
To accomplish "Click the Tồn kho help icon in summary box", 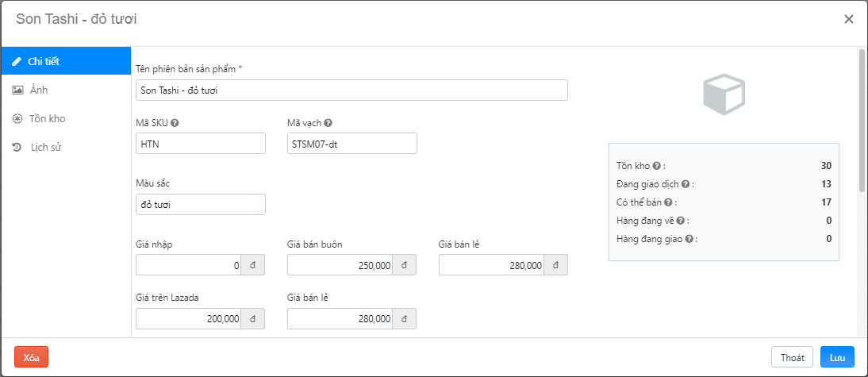I will tap(656, 166).
